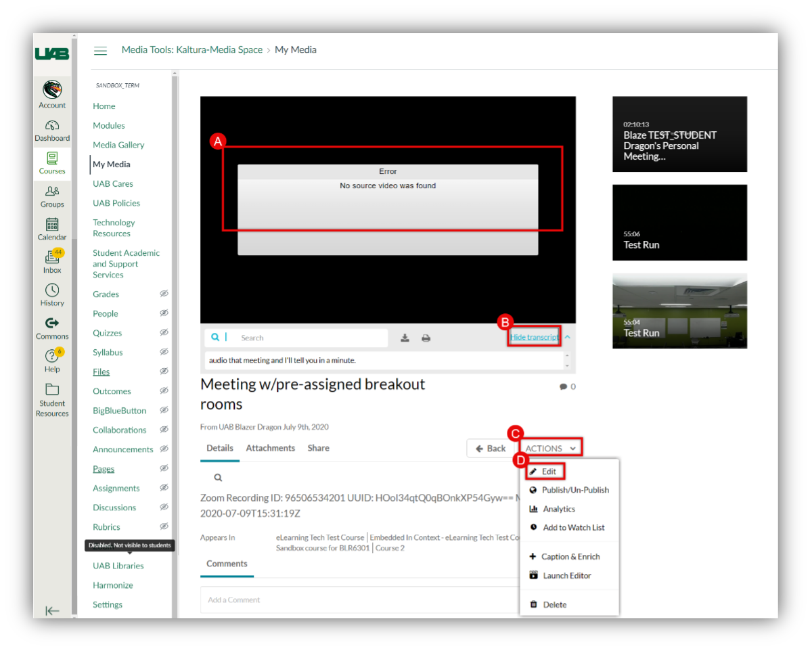812x651 pixels.
Task: Click the Back button above the Actions menu
Action: coord(490,447)
